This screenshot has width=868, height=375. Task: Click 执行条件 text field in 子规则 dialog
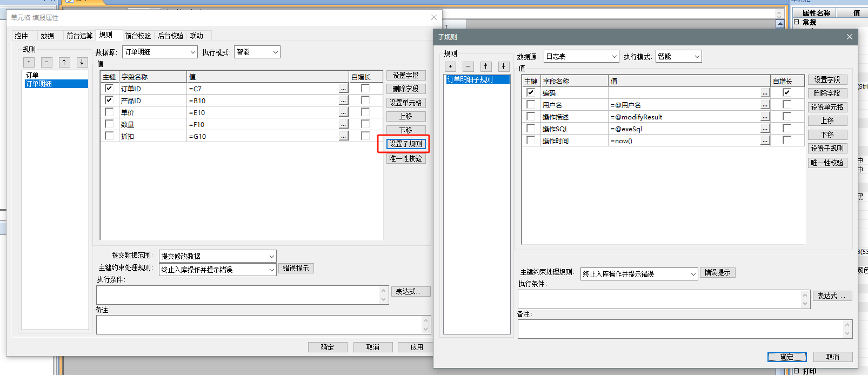pos(659,299)
